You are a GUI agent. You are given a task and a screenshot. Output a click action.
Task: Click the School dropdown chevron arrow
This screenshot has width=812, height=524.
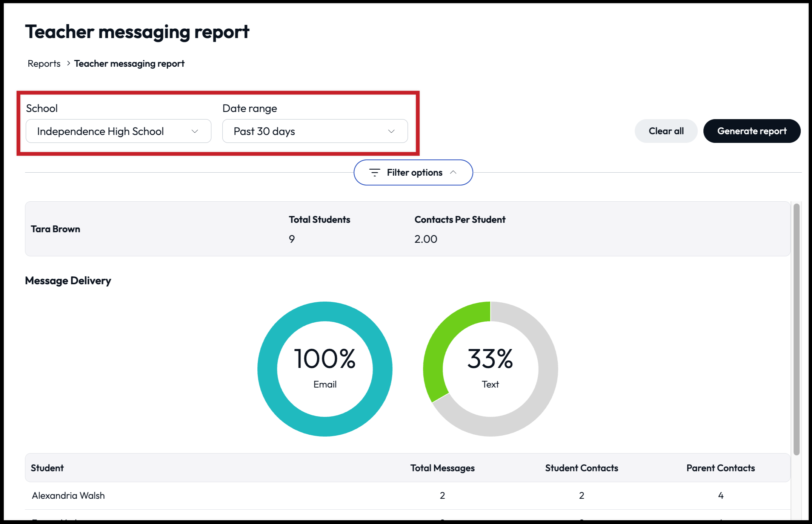click(x=195, y=131)
